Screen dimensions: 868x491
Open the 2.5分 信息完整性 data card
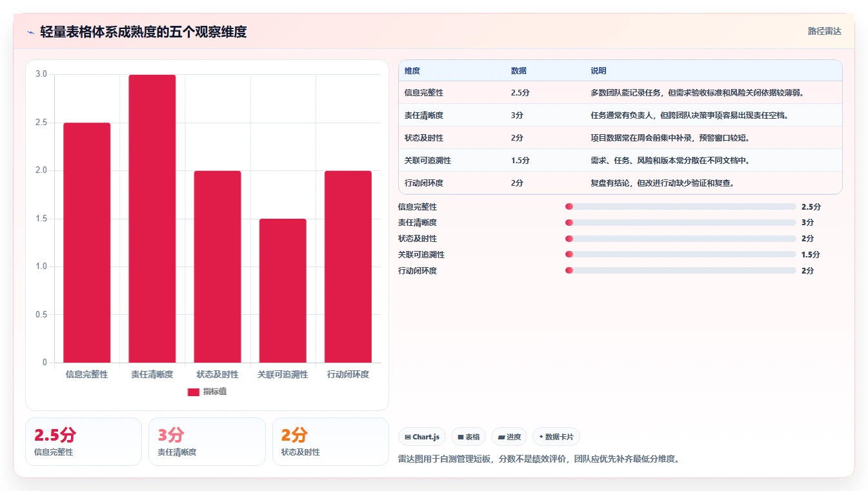(x=83, y=441)
